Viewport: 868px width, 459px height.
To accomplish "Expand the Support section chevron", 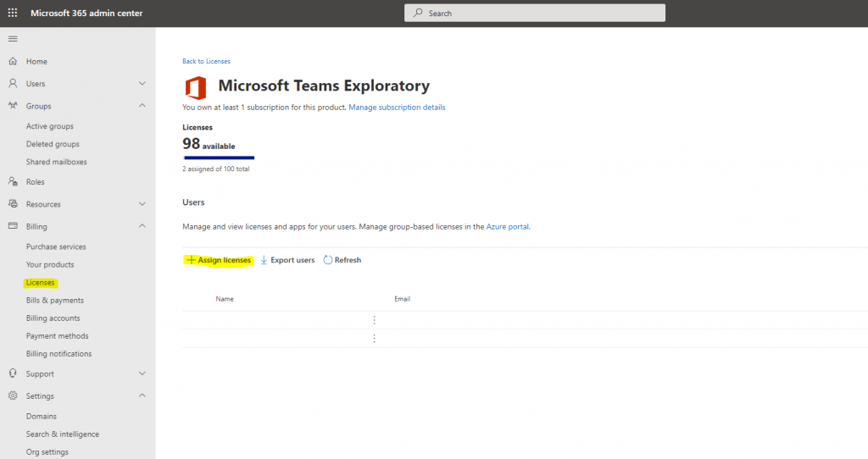I will click(x=142, y=373).
